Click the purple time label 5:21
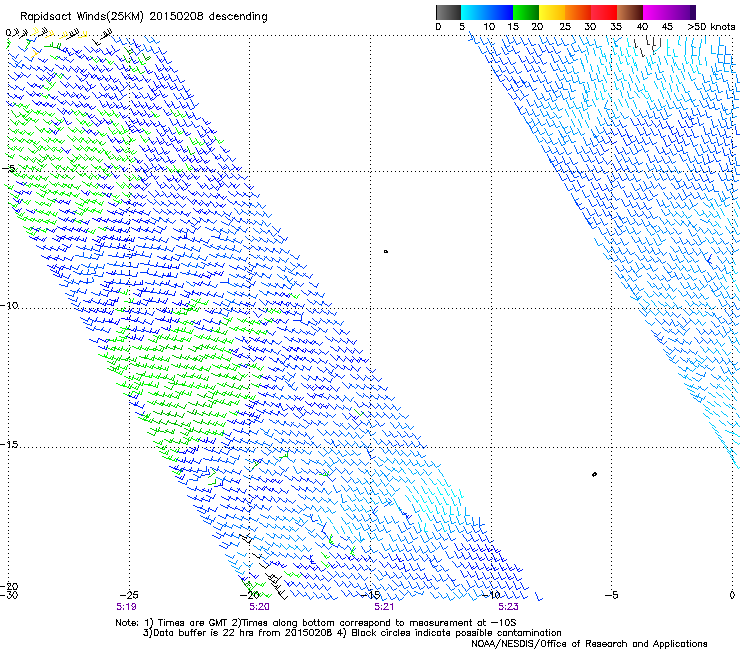 point(384,607)
